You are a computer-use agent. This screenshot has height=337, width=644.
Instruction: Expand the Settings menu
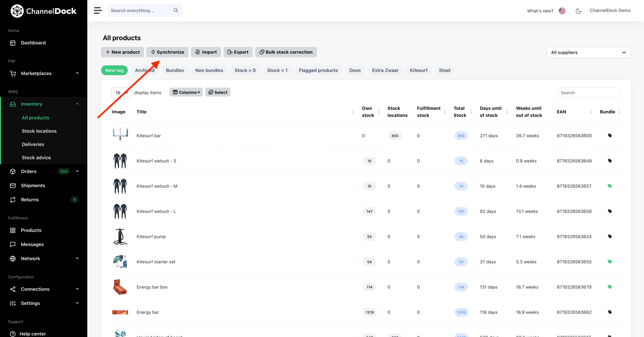pos(44,303)
